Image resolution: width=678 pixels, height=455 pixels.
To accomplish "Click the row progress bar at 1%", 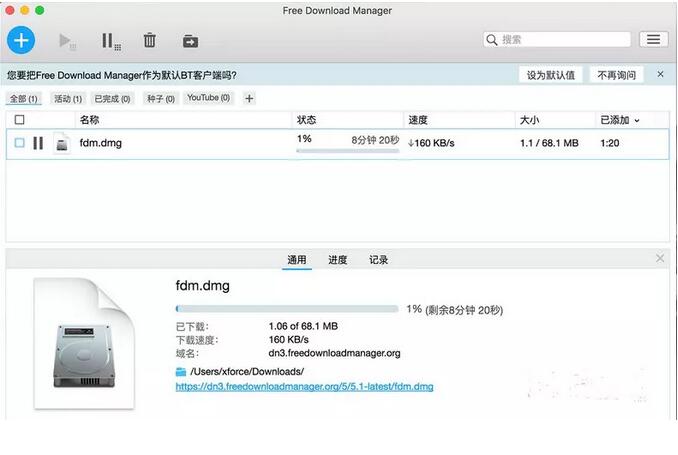I will click(348, 151).
